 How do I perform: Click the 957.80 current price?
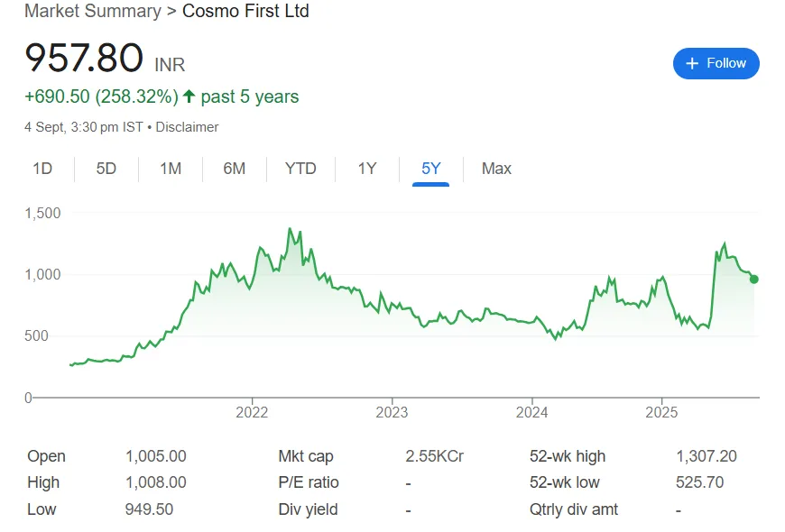point(84,60)
